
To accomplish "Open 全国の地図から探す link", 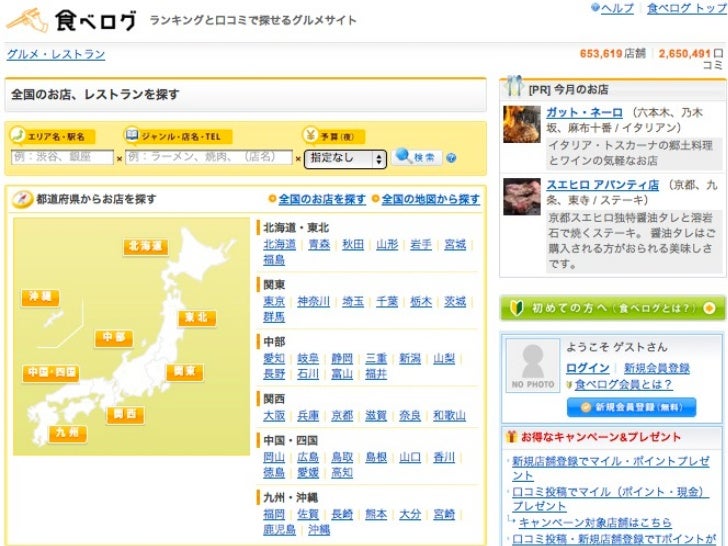I will [430, 199].
